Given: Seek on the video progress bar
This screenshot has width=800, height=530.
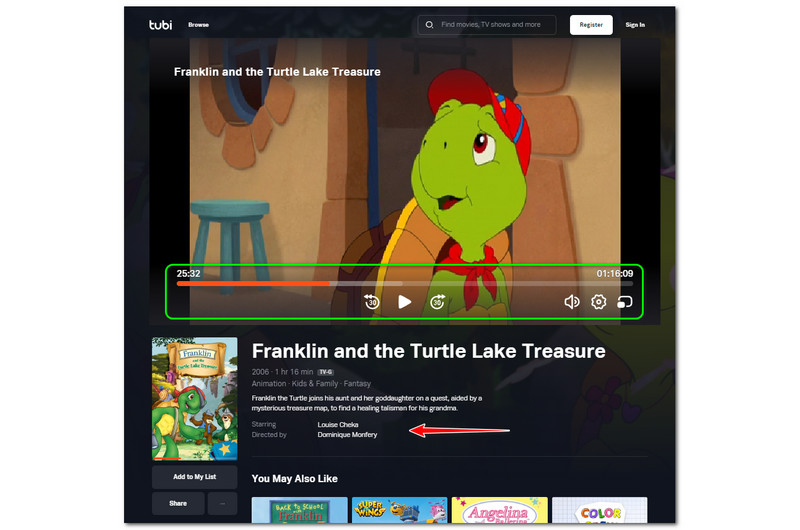Looking at the screenshot, I should 405,284.
